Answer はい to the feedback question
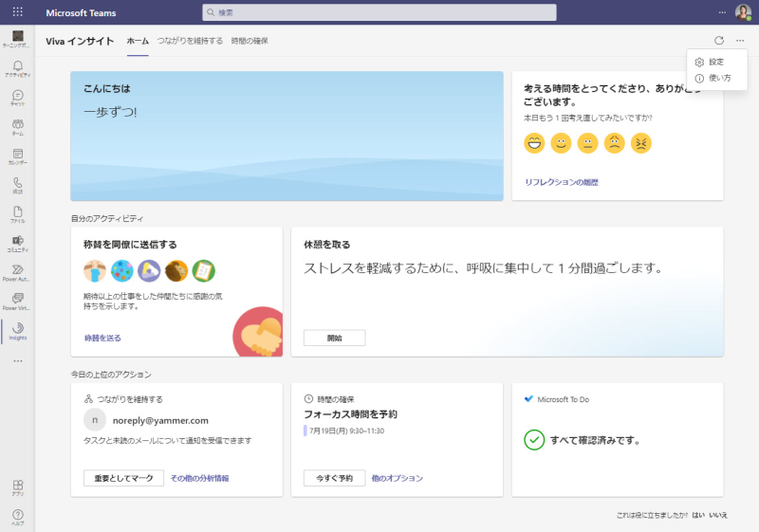Image resolution: width=759 pixels, height=532 pixels. click(x=698, y=515)
